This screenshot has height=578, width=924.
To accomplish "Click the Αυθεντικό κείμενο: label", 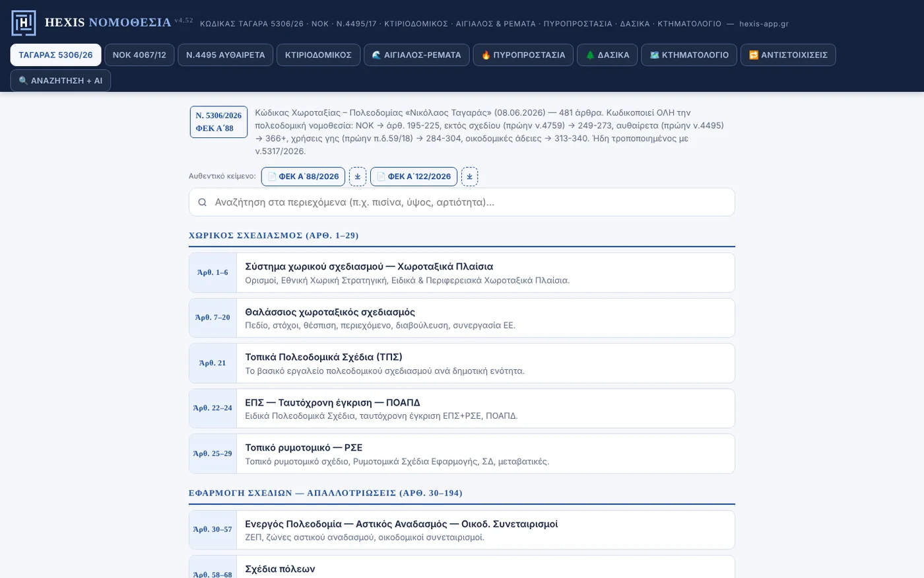I will coord(222,176).
